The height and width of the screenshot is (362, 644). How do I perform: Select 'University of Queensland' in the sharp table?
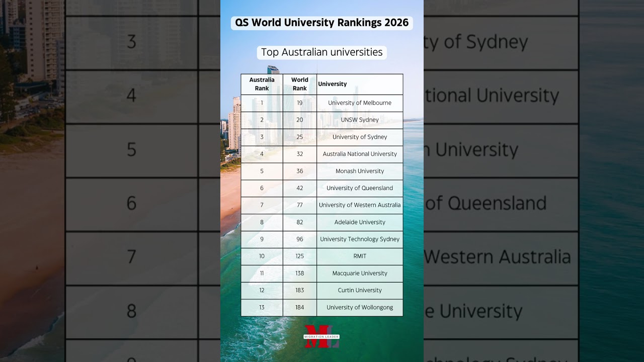(360, 188)
